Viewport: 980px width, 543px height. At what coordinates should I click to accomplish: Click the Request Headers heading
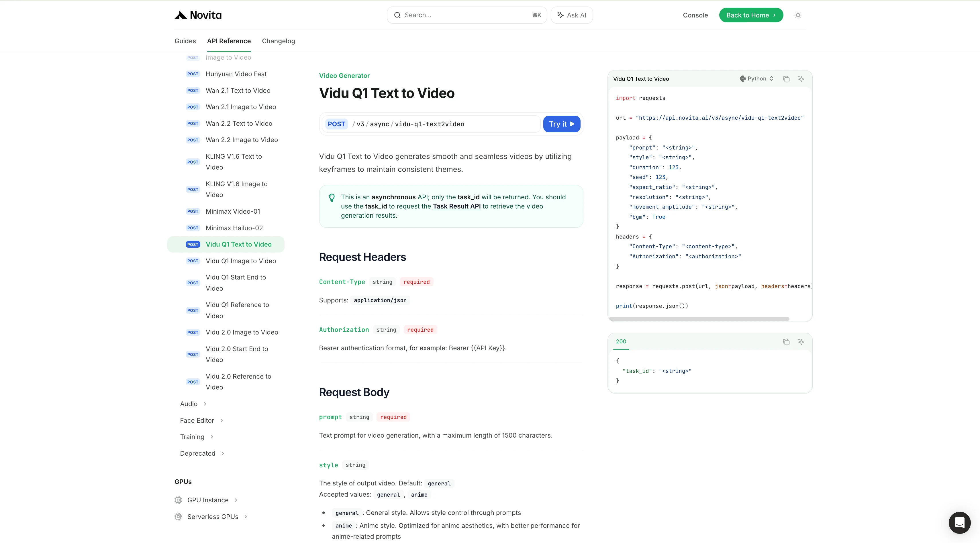[362, 257]
